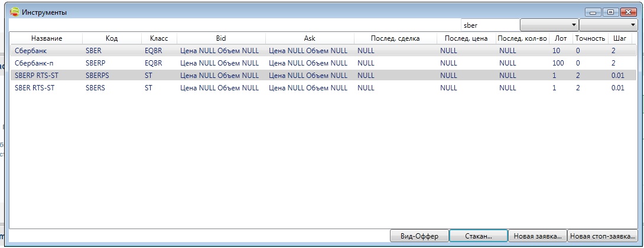Click the Новая заявка... button
This screenshot has width=644, height=248.
click(x=538, y=236)
